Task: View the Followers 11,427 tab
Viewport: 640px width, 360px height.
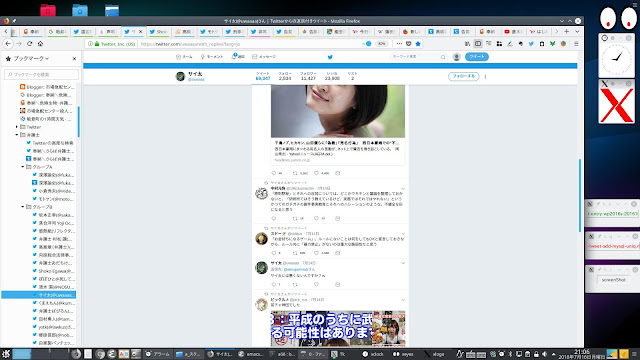Action: click(308, 76)
